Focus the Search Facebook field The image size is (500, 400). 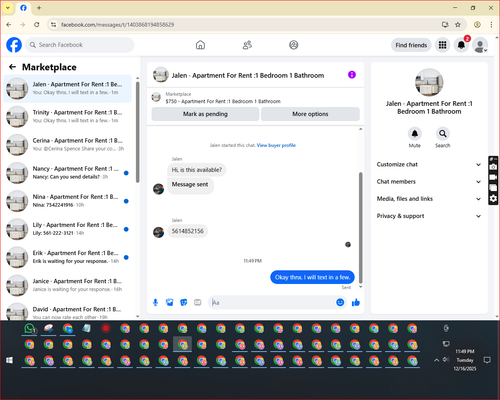coord(80,45)
